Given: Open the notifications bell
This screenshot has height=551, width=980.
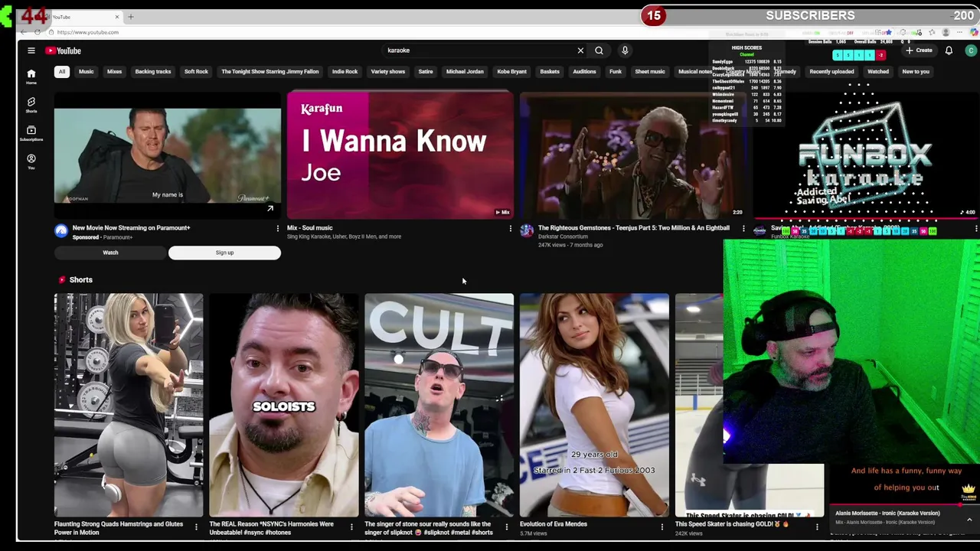Looking at the screenshot, I should point(949,51).
